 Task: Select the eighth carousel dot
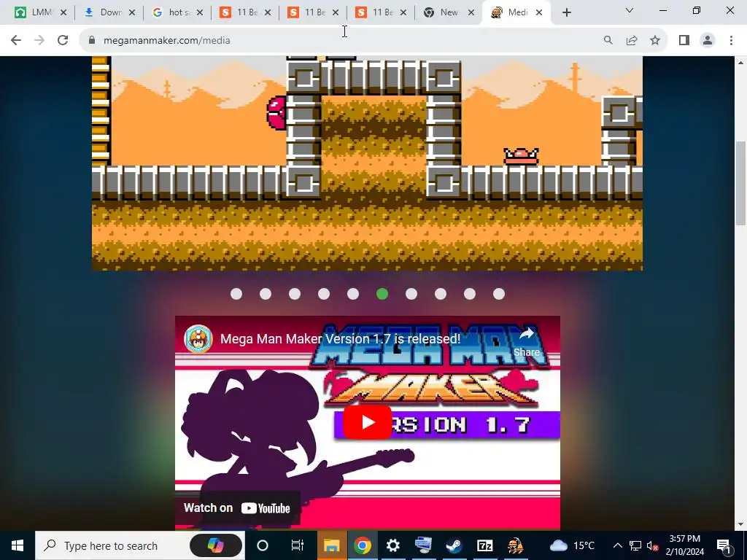[x=441, y=294]
